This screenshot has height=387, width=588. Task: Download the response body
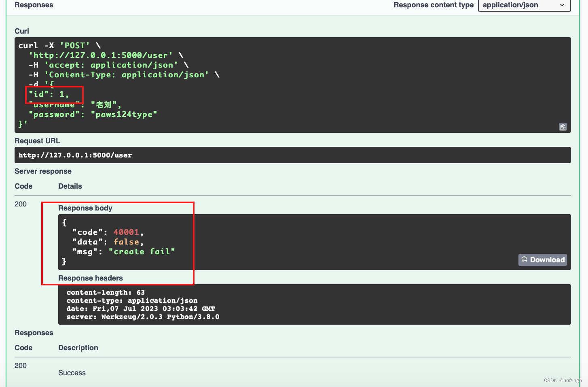[543, 260]
